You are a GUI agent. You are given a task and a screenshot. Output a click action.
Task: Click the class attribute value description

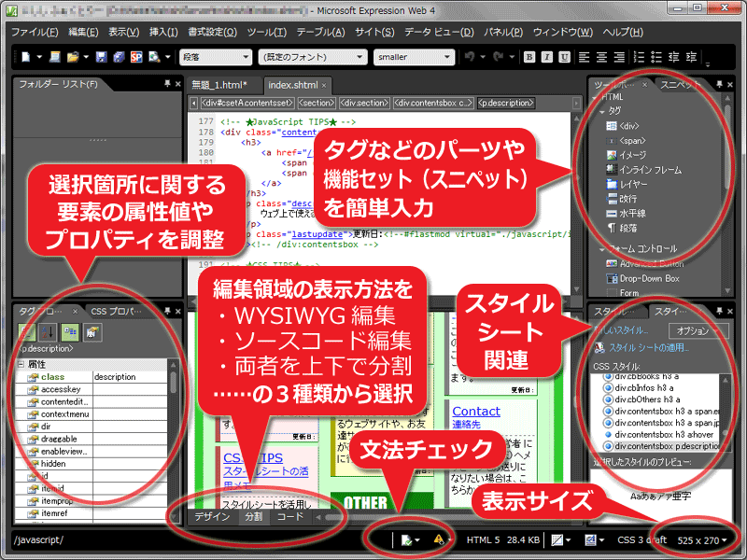[x=130, y=377]
